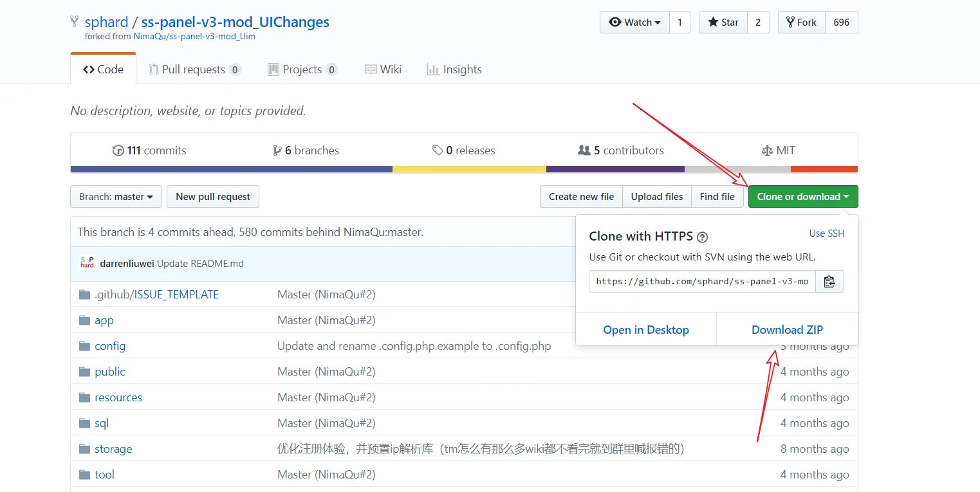Screen dimensions: 980x492
Task: Click the folder icon beside .github/ISSUE_TEMPLATE
Action: point(84,295)
